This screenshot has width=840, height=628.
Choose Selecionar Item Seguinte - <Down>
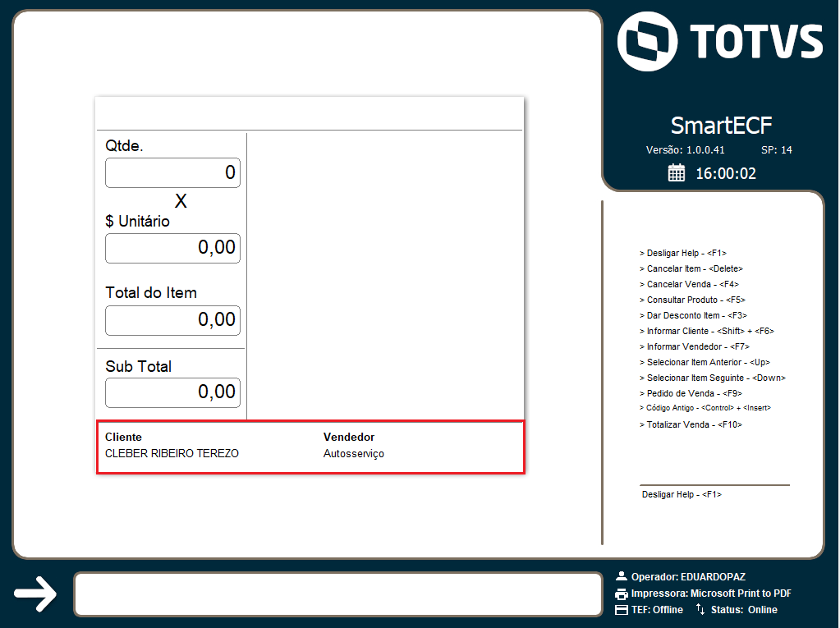pos(713,378)
